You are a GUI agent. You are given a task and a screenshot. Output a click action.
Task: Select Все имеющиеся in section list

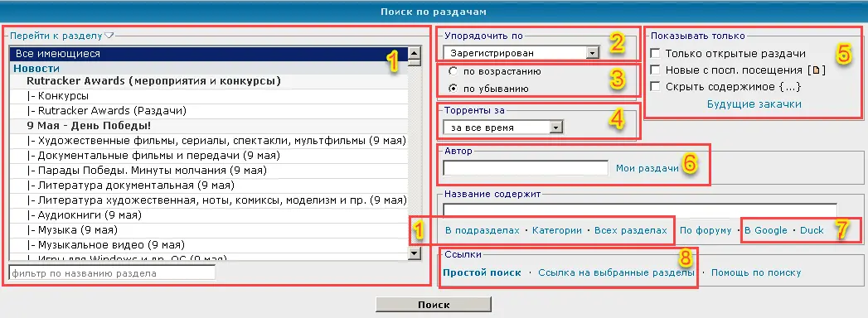point(209,54)
